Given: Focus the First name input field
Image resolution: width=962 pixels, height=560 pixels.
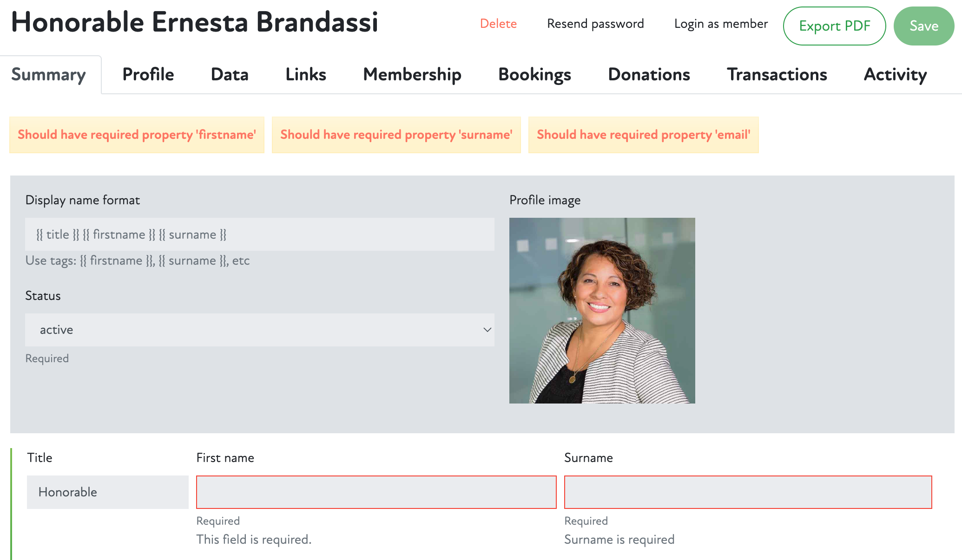Looking at the screenshot, I should (376, 492).
